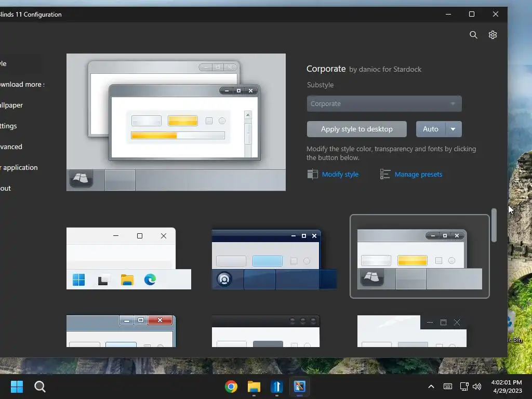Viewport: 532px width, 399px height.
Task: Open the Advanced sidebar item
Action: pos(11,147)
